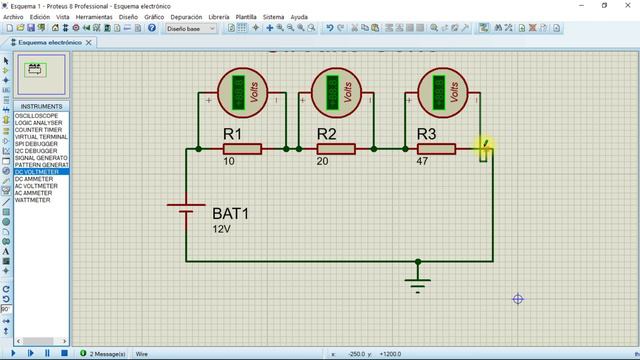Save project with floppy disk icon
Image resolution: width=640 pixels, height=360 pixels.
click(x=31, y=28)
